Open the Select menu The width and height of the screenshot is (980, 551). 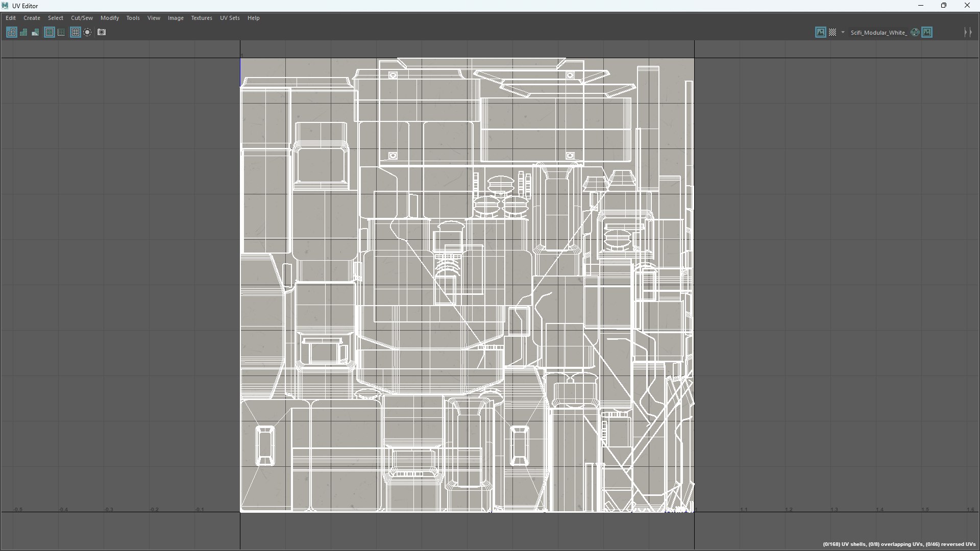56,18
